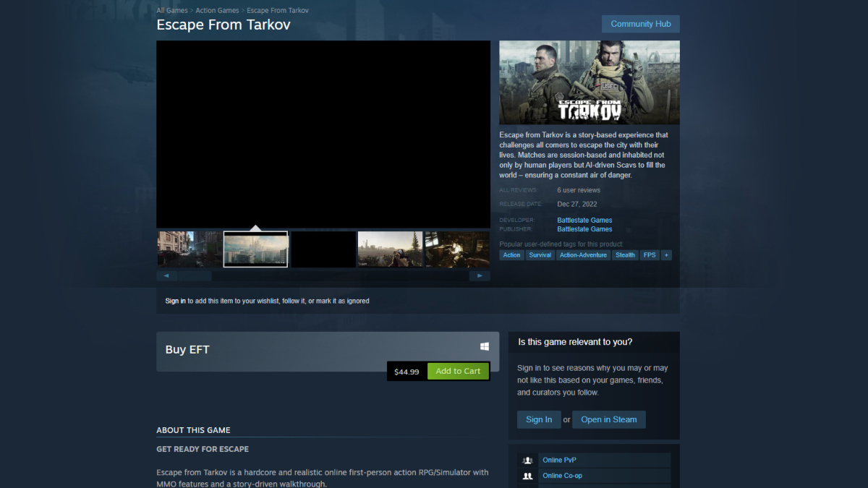868x488 pixels.
Task: Click the Sign in link for the wishlist
Action: (x=175, y=301)
